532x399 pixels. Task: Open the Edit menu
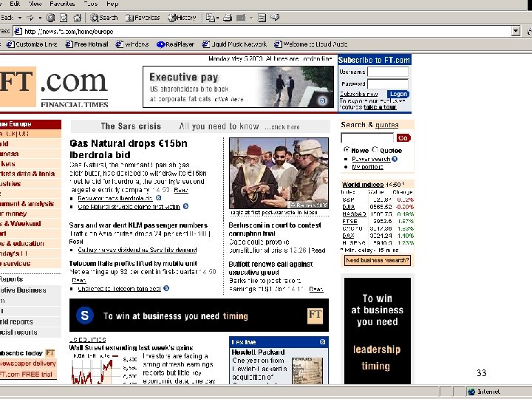(15, 4)
